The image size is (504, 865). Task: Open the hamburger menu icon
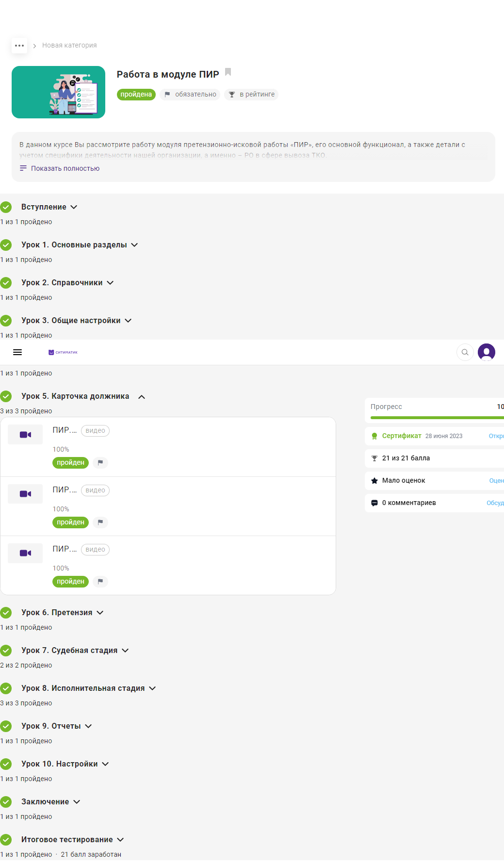click(17, 352)
